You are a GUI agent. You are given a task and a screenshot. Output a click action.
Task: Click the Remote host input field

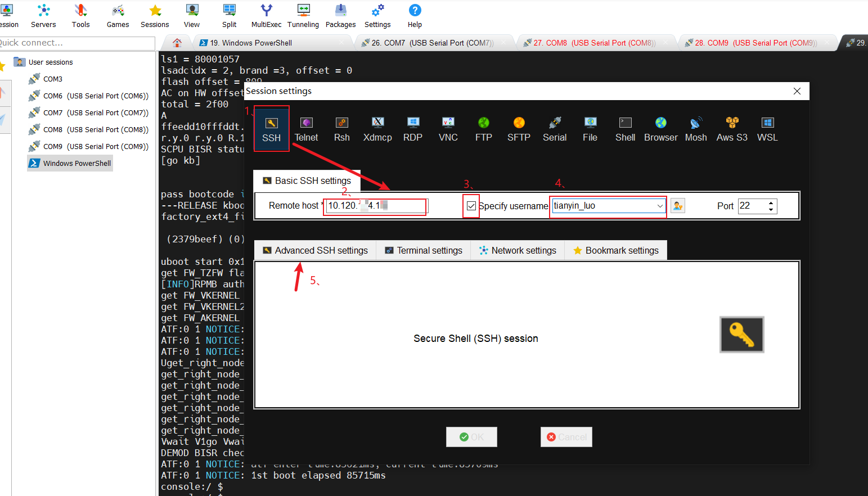coord(377,206)
